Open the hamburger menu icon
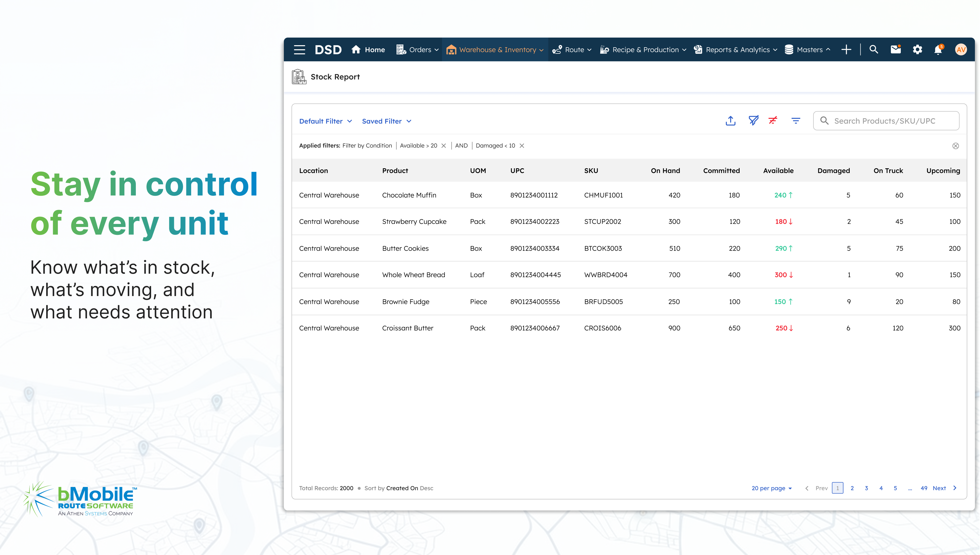980x555 pixels. 299,50
